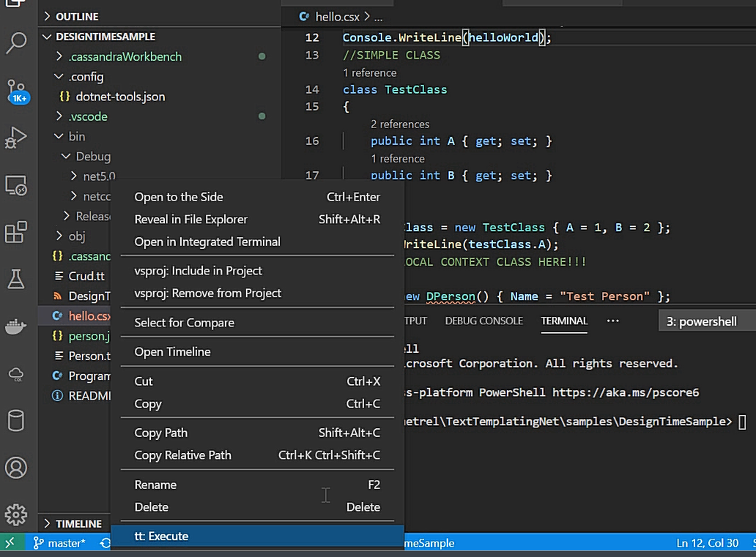Image resolution: width=756 pixels, height=557 pixels.
Task: Open the Manage gear settings
Action: [16, 515]
